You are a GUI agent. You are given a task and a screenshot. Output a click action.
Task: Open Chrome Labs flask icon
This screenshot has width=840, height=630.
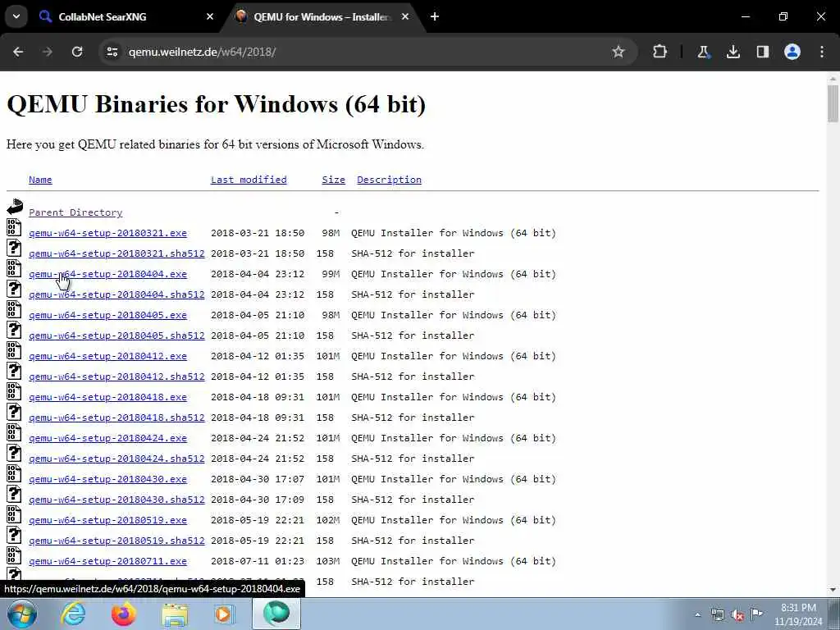(x=703, y=52)
